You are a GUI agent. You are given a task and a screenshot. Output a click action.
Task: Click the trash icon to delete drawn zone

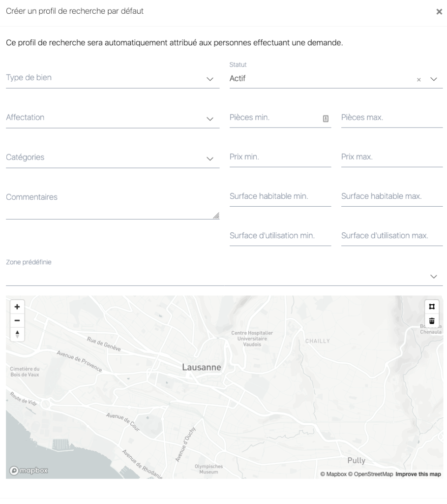tap(433, 320)
